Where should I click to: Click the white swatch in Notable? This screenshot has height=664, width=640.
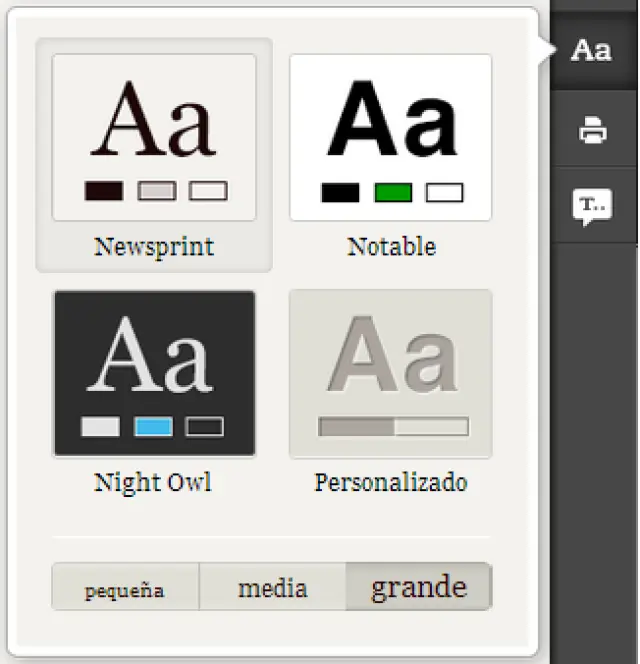(x=444, y=193)
